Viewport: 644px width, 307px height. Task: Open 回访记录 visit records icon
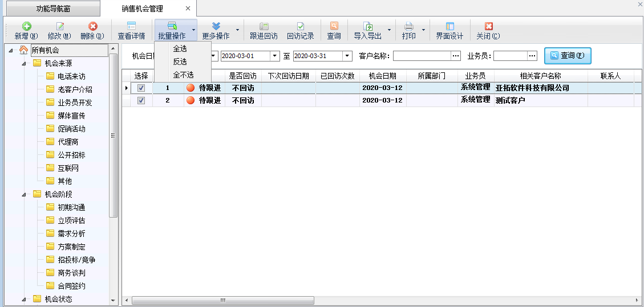300,27
